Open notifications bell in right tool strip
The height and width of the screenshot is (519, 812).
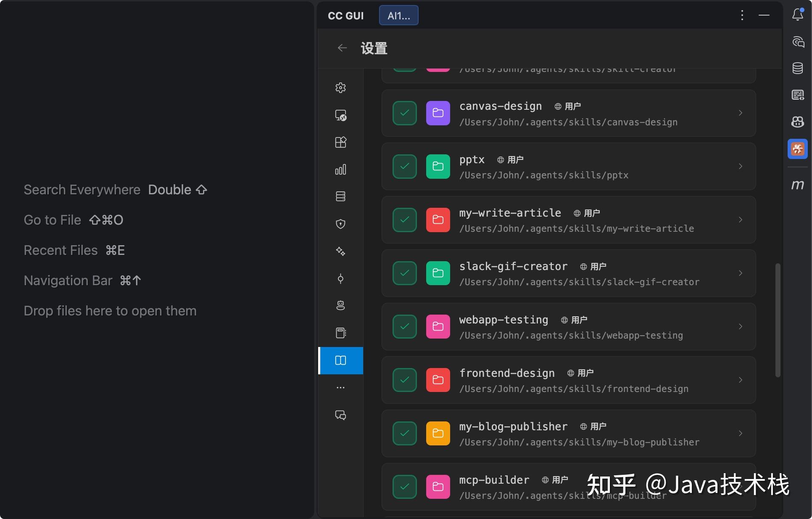click(797, 15)
